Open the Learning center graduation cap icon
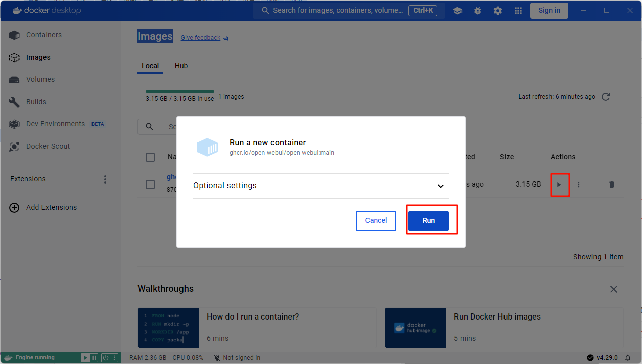 (x=457, y=11)
